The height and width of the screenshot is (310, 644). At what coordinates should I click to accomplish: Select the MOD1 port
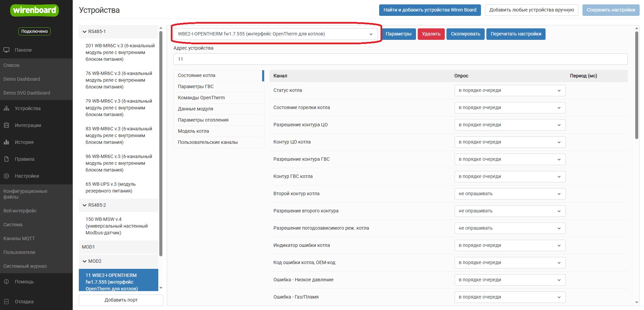(x=118, y=247)
